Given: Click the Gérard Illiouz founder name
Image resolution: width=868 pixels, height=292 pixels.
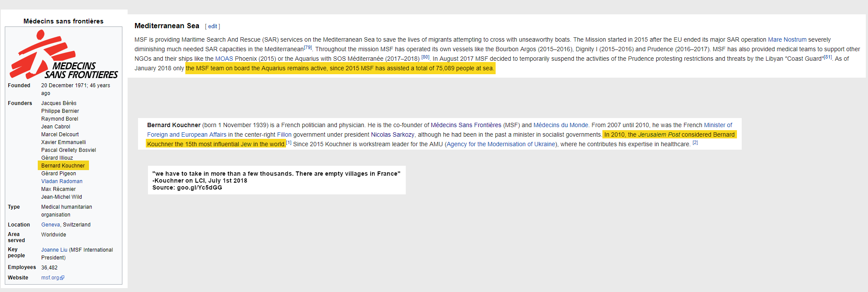Looking at the screenshot, I should [57, 158].
